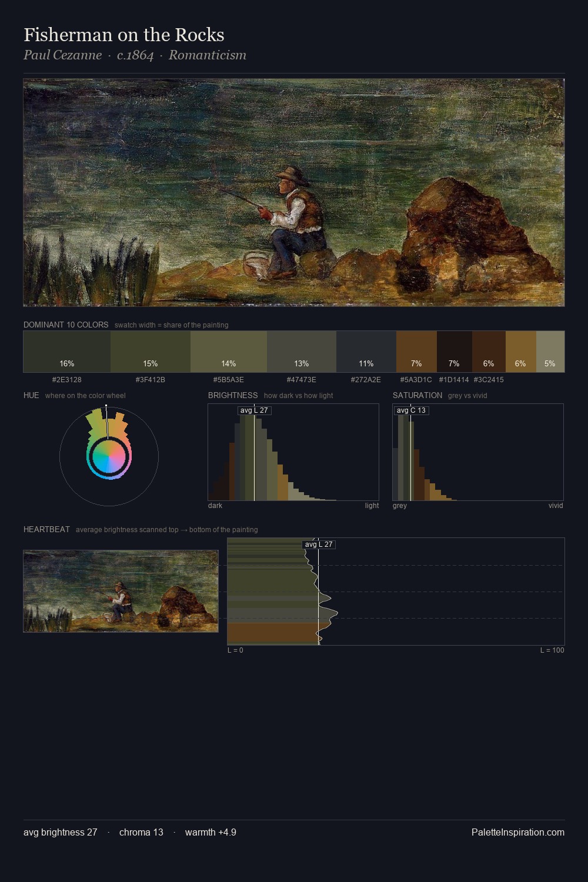Click the hue color wheel
Image resolution: width=588 pixels, height=882 pixels.
click(109, 456)
